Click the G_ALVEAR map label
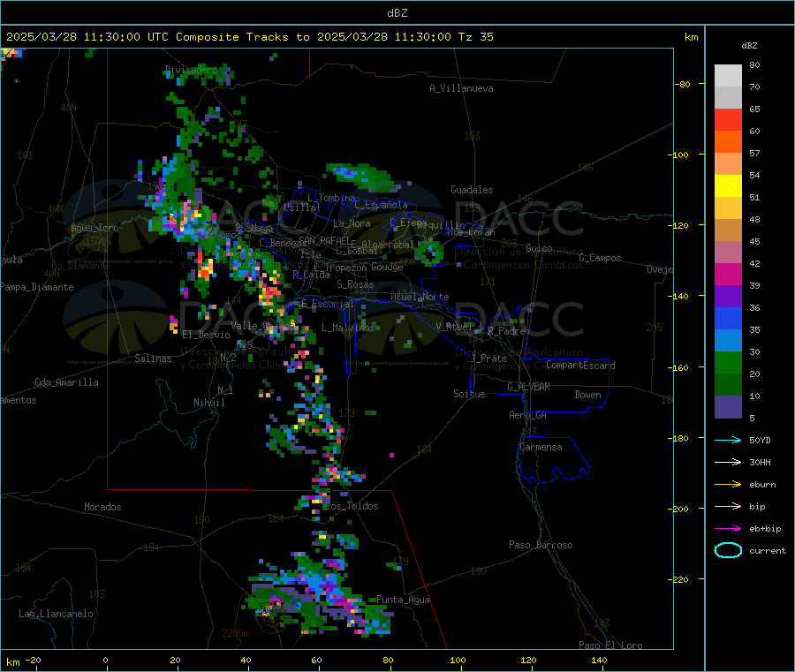The width and height of the screenshot is (795, 672). [x=528, y=387]
